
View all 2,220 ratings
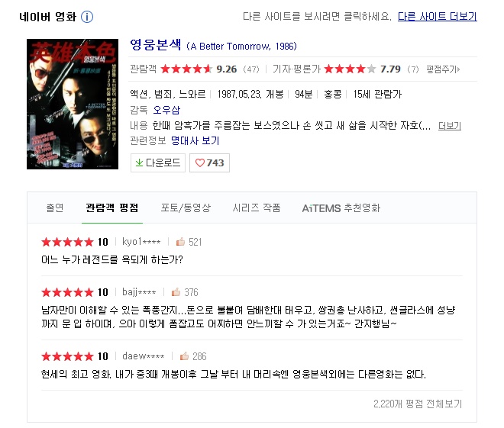coord(418,404)
